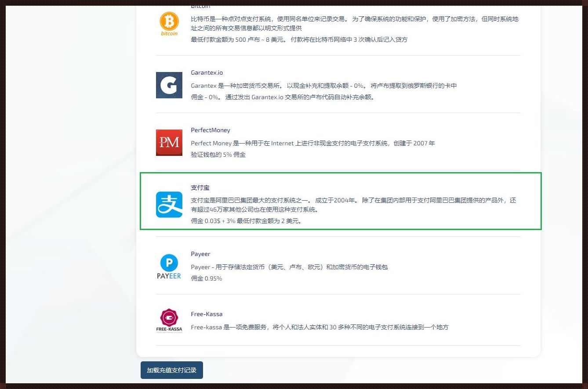Click the Free-Kassa logo icon

tap(169, 321)
